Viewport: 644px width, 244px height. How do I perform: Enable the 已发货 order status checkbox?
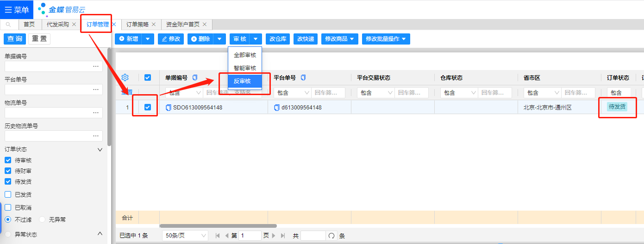pyautogui.click(x=8, y=194)
